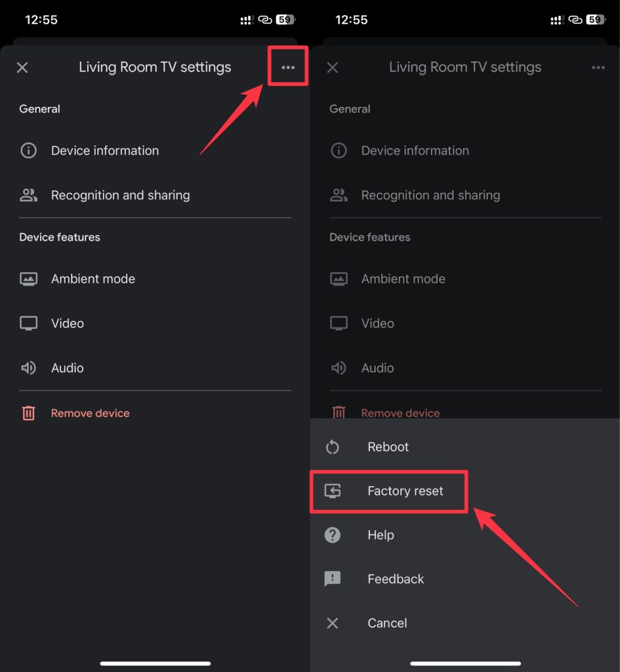Close Living Room TV settings on left screen
This screenshot has width=620, height=672.
[x=22, y=68]
